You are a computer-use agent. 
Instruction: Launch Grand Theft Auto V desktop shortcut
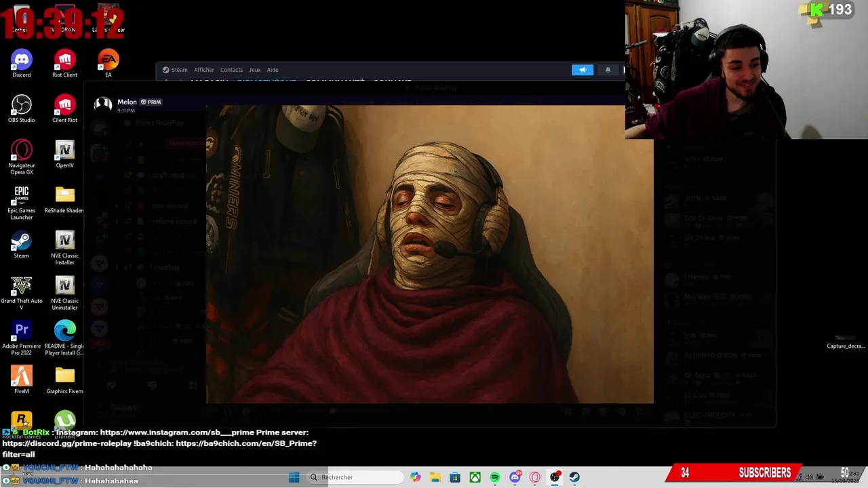pos(21,293)
